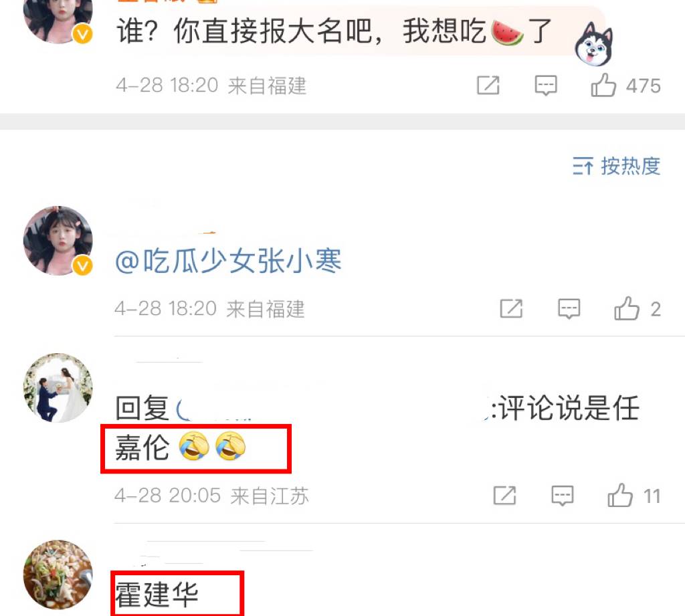
Task: Open top post author's verified avatar
Action: coord(58,17)
